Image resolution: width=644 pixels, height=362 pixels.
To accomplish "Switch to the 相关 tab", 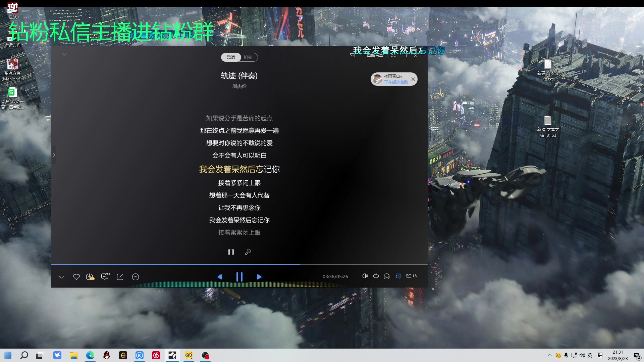I will [248, 57].
